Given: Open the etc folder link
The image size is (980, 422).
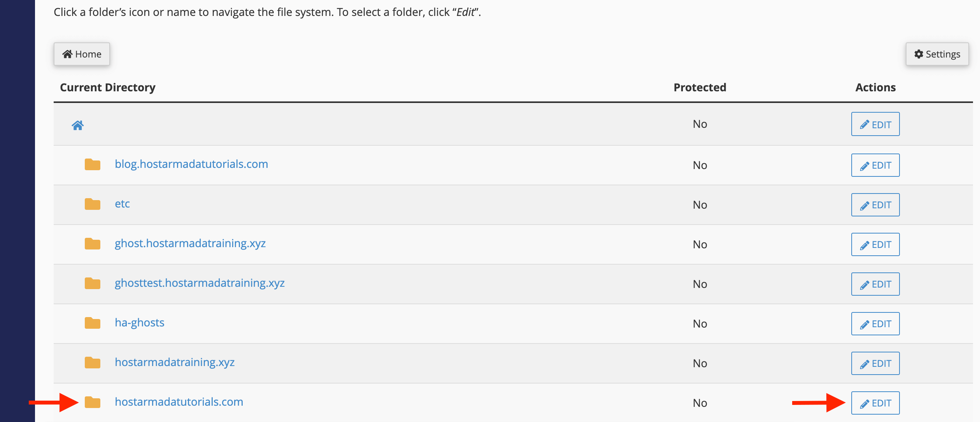Looking at the screenshot, I should coord(122,204).
